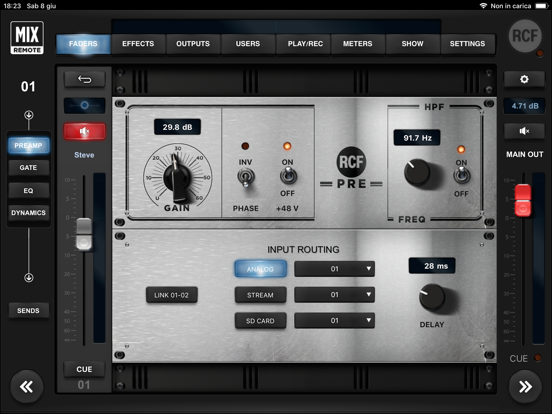This screenshot has width=552, height=414.
Task: Click the MAIN OUT label
Action: [525, 154]
